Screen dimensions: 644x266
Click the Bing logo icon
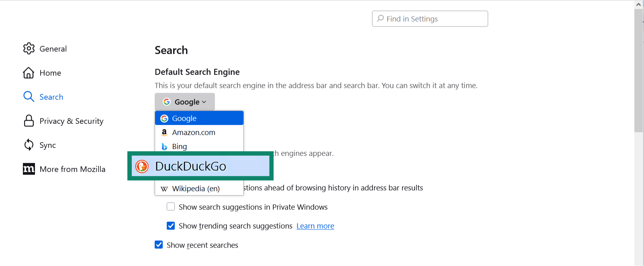point(164,147)
